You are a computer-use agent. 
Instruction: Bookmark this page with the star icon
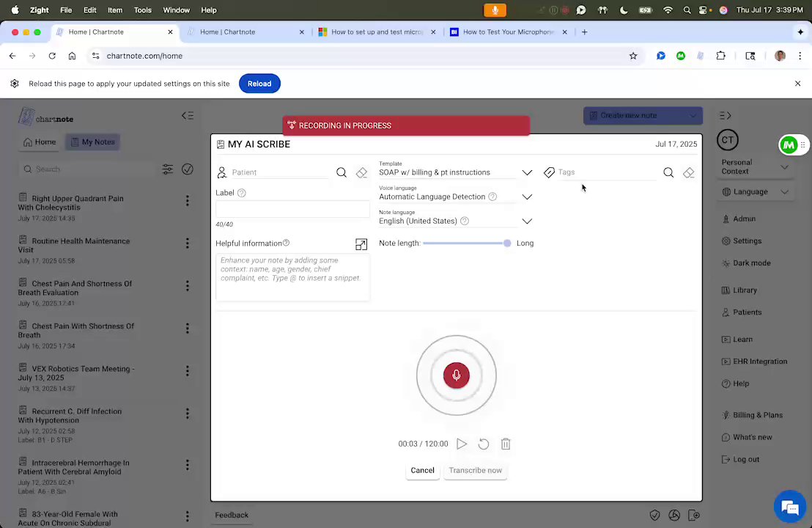click(633, 56)
